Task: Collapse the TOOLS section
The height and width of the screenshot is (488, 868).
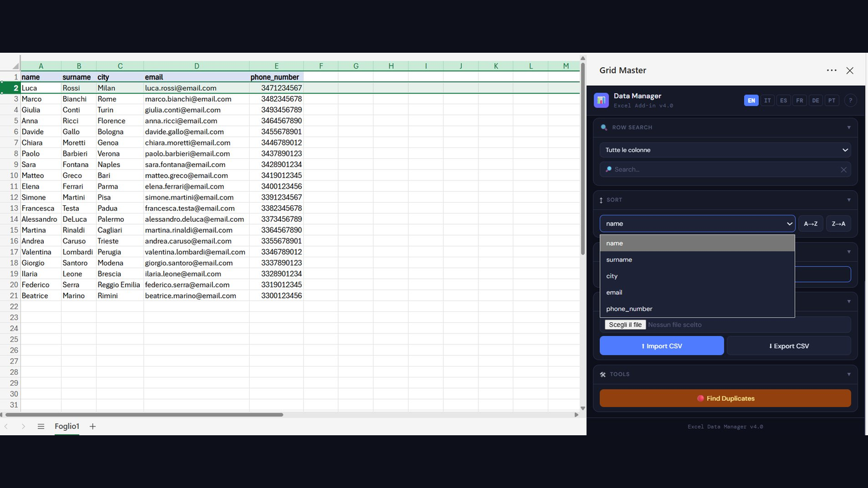Action: tap(849, 374)
